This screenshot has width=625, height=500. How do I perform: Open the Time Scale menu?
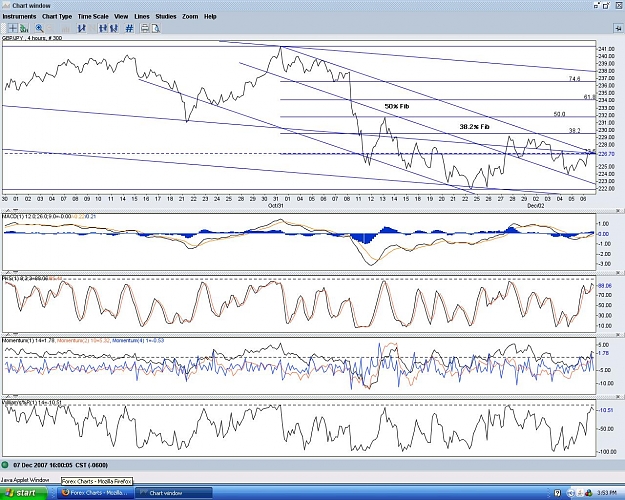(93, 16)
